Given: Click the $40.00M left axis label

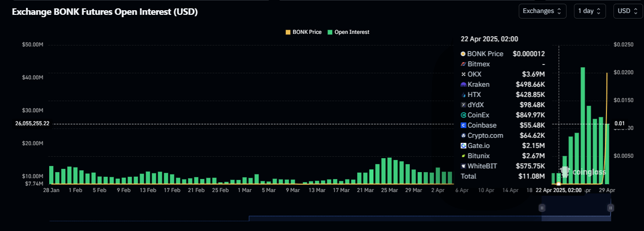Looking at the screenshot, I should point(32,77).
